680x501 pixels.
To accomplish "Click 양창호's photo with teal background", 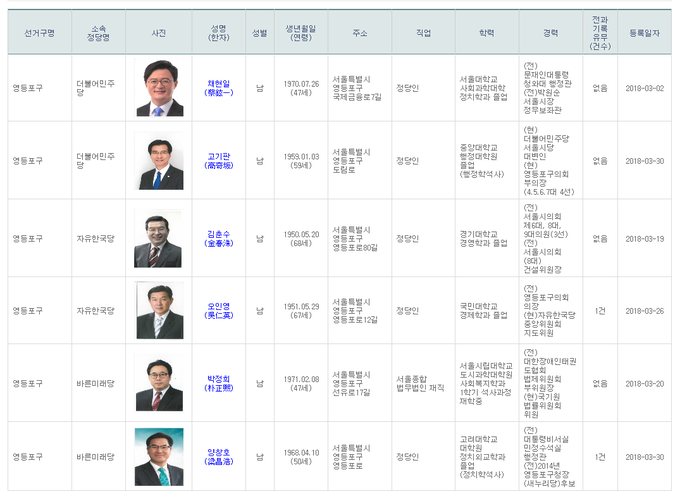I will (x=160, y=457).
